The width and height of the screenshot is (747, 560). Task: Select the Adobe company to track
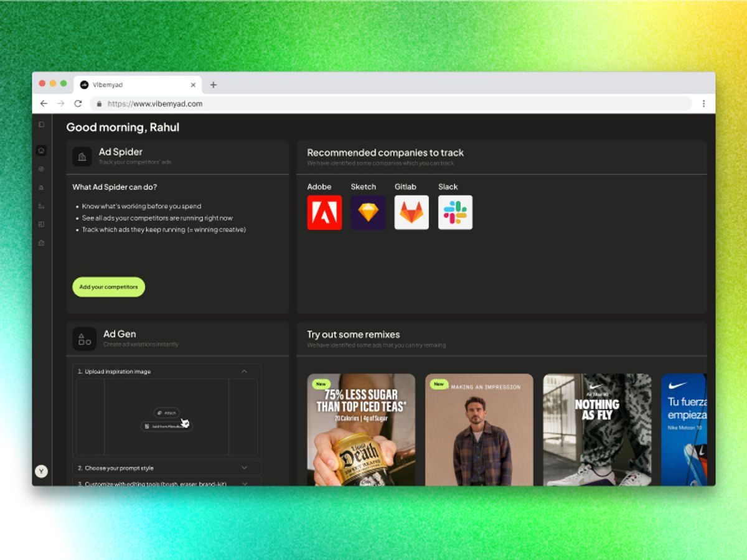tap(324, 212)
